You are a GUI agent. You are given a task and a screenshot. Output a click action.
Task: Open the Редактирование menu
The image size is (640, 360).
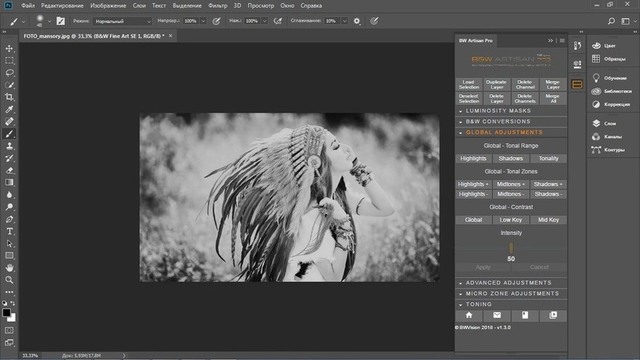click(x=62, y=6)
